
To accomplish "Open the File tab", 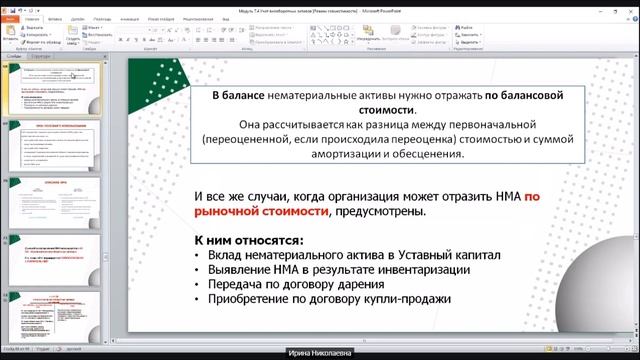I will pyautogui.click(x=10, y=19).
